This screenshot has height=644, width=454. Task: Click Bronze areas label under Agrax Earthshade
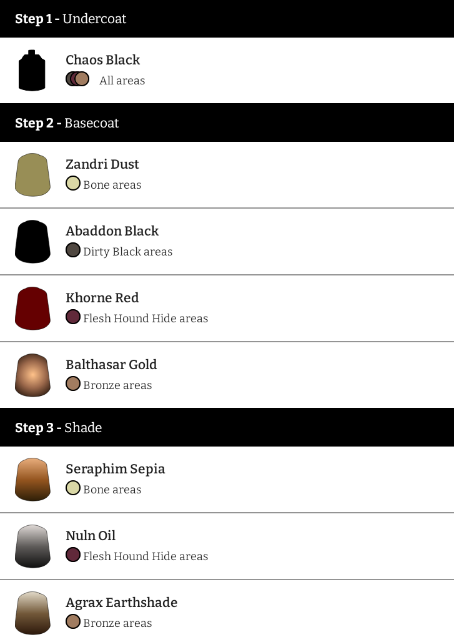tap(118, 623)
